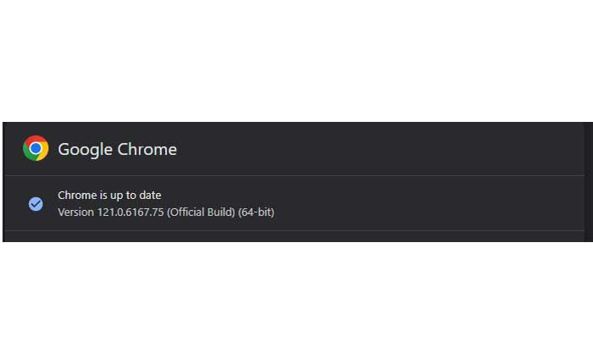Click the "Google Chrome" heading text
Image resolution: width=593 pixels, height=364 pixels.
pos(117,150)
